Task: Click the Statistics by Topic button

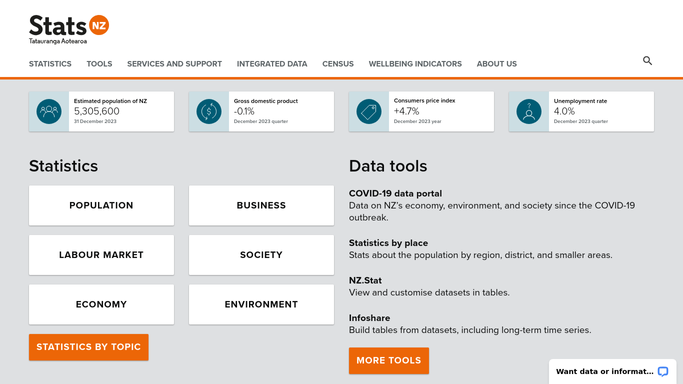Action: pos(89,347)
